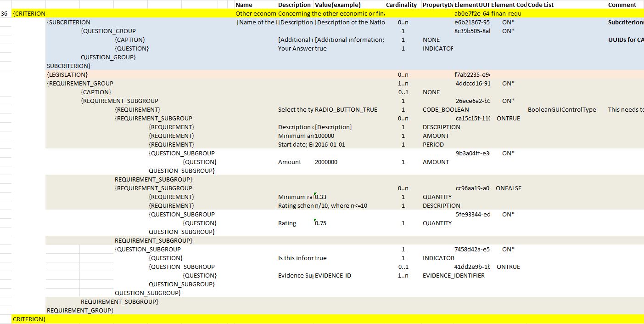The image size is (644, 324).
Task: Select the CRITERION} closing tag cell
Action: pyautogui.click(x=29, y=319)
